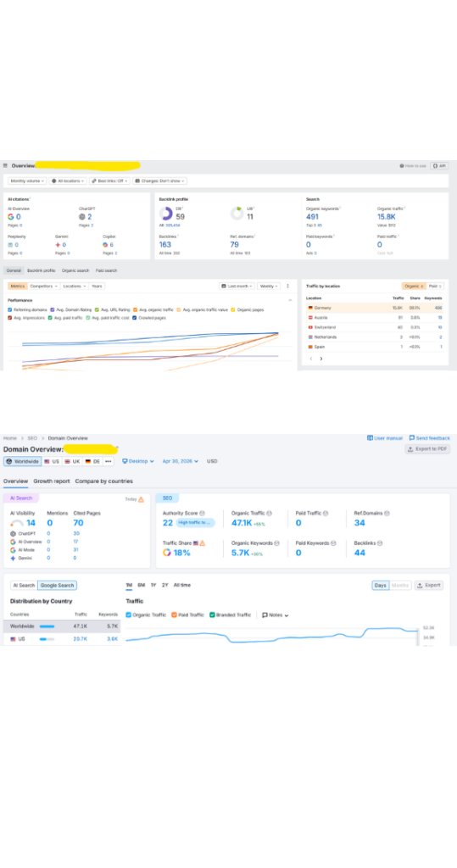The height and width of the screenshot is (868, 457).
Task: Go to next page of locations
Action: click(321, 359)
